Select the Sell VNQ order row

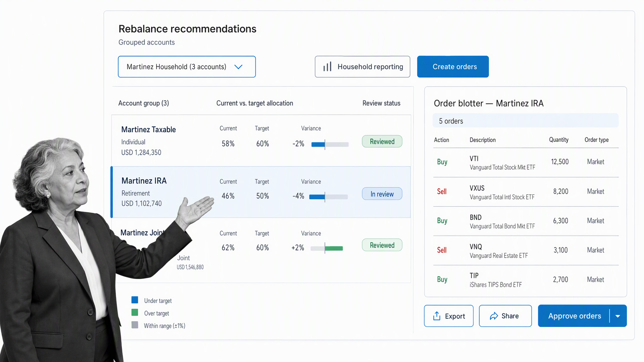526,251
